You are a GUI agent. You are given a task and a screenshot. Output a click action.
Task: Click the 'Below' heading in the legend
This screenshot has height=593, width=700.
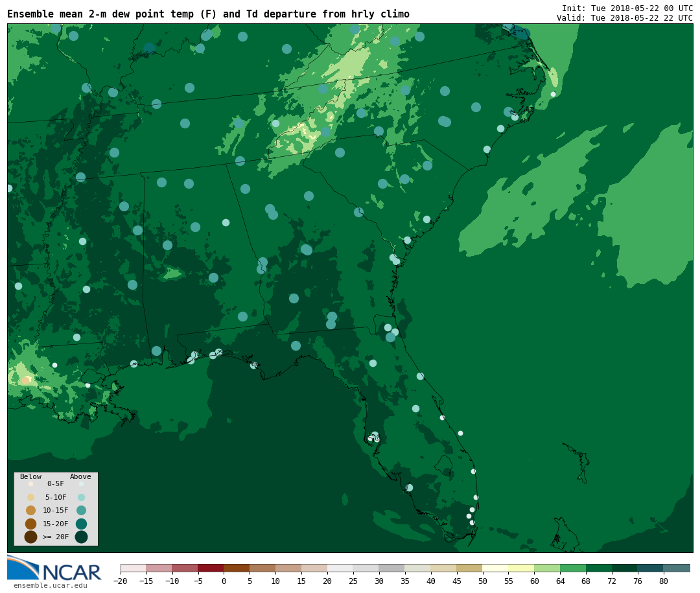(x=30, y=476)
